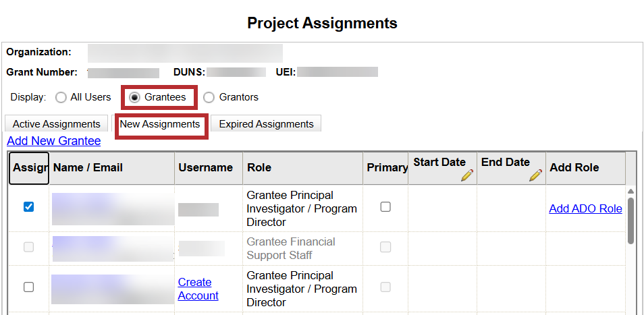Click the End Date pencil edit icon
644x315 pixels.
click(536, 175)
